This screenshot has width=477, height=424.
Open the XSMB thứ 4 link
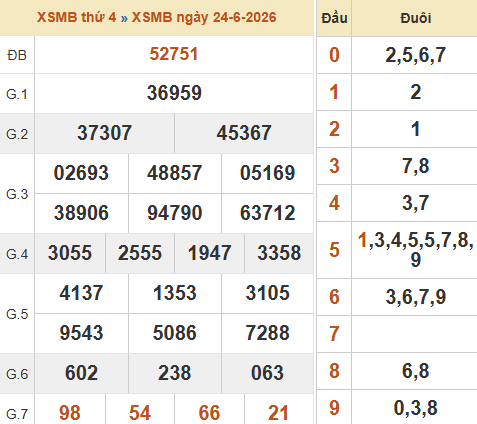tap(76, 17)
